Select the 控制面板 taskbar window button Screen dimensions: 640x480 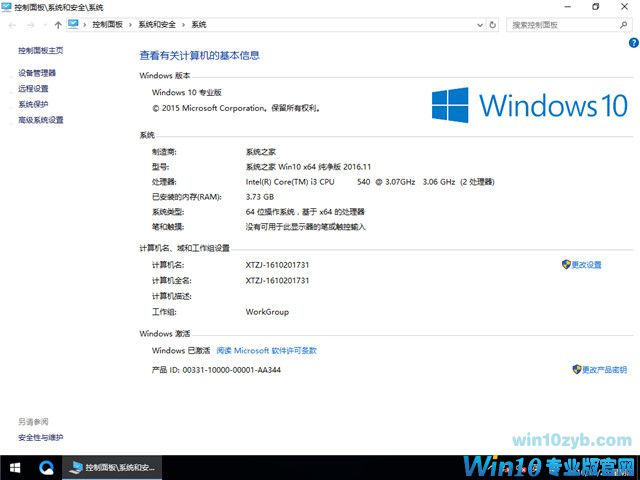click(x=112, y=468)
